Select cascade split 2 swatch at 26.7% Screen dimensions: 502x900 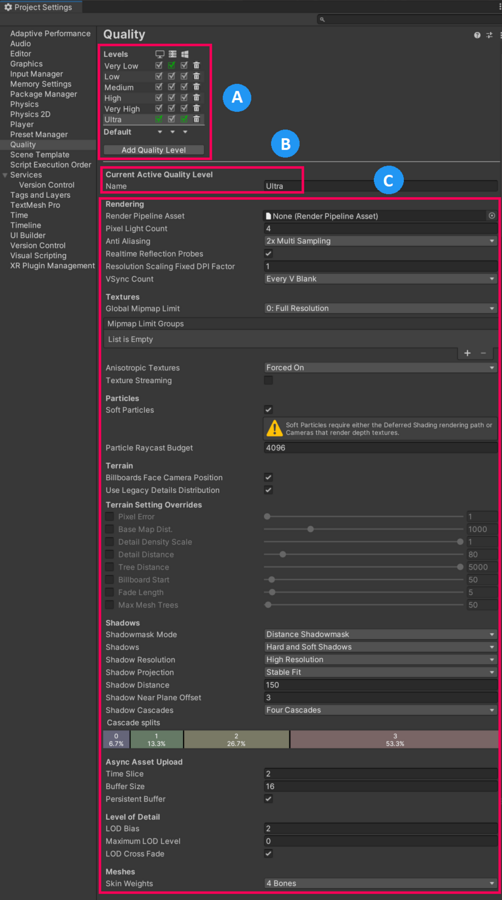click(236, 739)
